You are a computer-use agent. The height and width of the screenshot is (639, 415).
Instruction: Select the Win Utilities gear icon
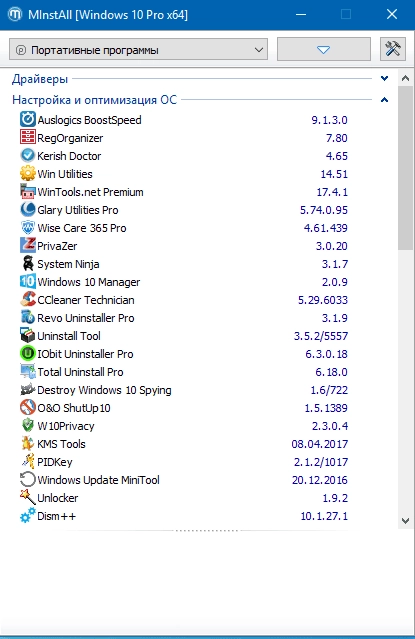tap(28, 173)
